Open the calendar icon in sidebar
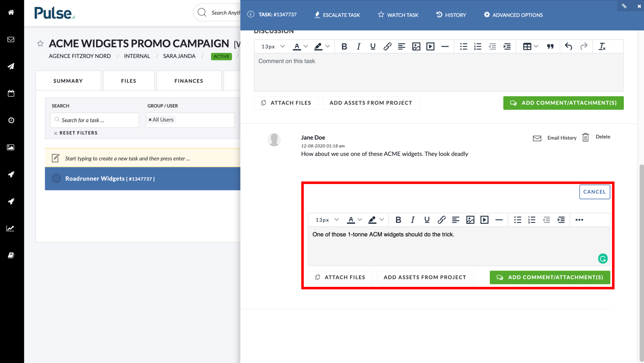Screen dimensions: 644x363 11,93
